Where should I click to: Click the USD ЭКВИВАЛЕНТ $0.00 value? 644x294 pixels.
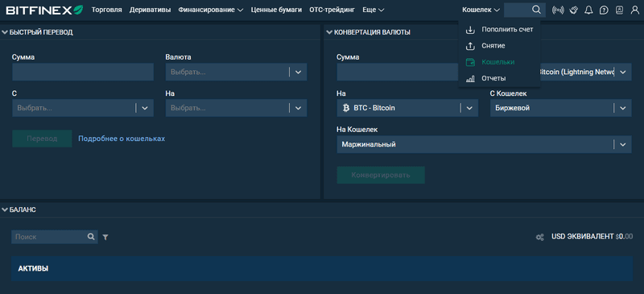click(x=592, y=237)
